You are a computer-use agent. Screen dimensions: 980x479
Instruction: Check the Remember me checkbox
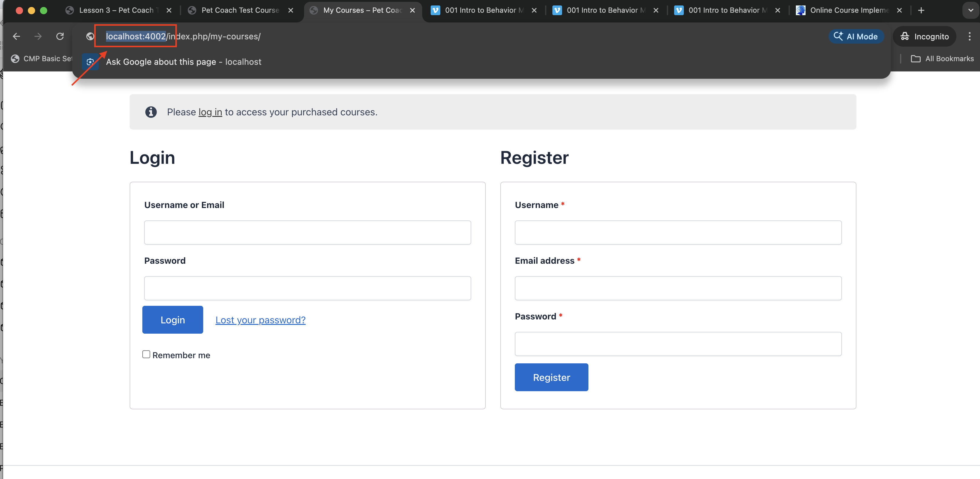146,354
